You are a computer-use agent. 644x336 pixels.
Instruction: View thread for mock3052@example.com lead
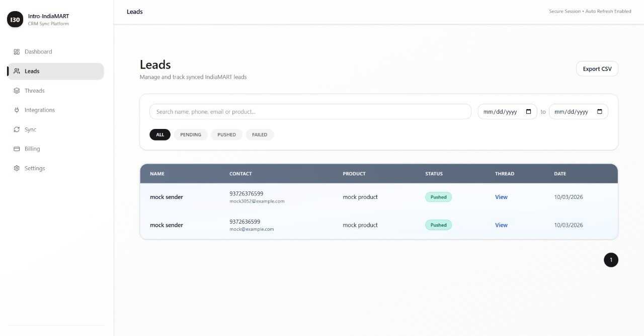click(x=501, y=197)
